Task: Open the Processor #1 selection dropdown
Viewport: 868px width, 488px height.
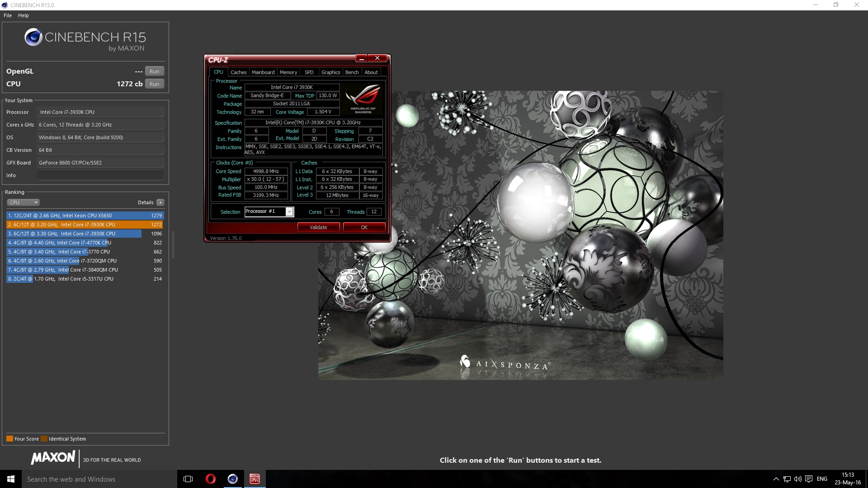Action: click(x=289, y=211)
